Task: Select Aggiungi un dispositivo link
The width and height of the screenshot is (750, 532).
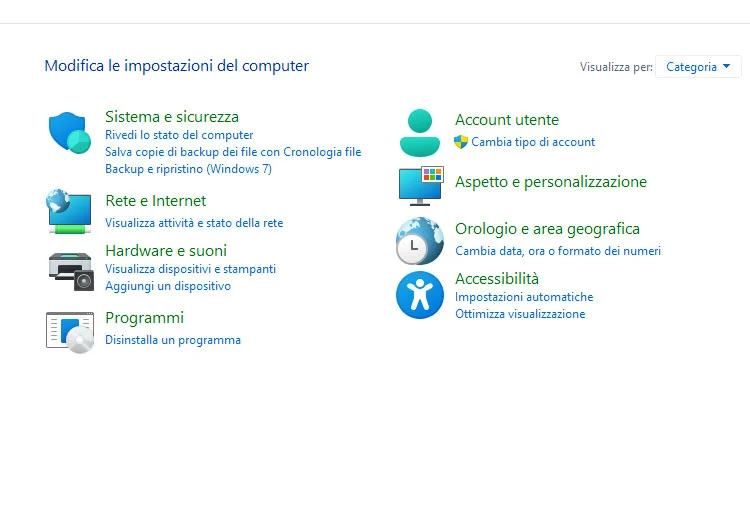Action: [x=168, y=286]
